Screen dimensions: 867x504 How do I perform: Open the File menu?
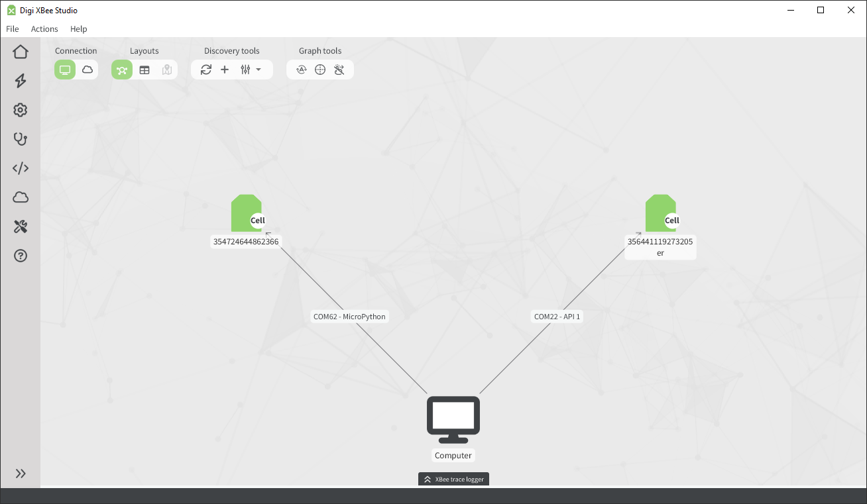tap(13, 29)
